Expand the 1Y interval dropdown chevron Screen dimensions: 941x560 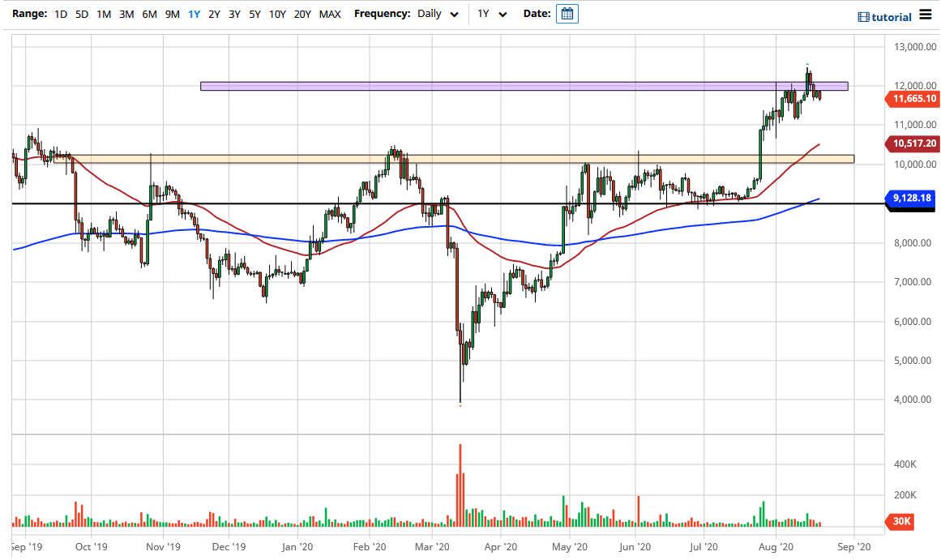click(x=502, y=14)
